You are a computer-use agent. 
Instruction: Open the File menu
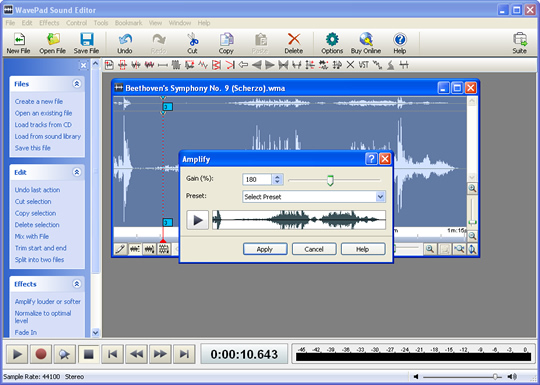(x=10, y=23)
